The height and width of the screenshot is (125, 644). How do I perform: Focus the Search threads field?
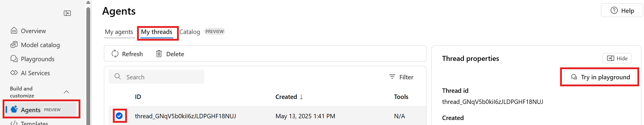(x=156, y=77)
